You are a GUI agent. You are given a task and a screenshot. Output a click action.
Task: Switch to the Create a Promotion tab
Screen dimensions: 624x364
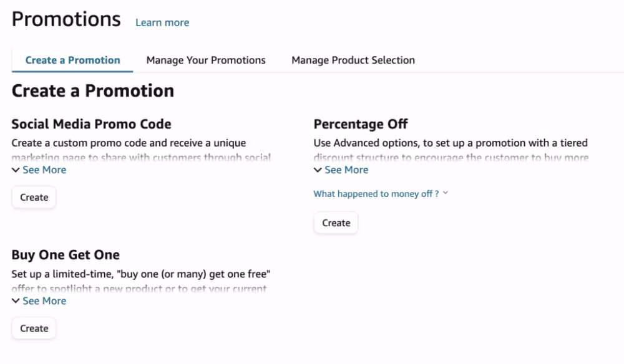[72, 60]
